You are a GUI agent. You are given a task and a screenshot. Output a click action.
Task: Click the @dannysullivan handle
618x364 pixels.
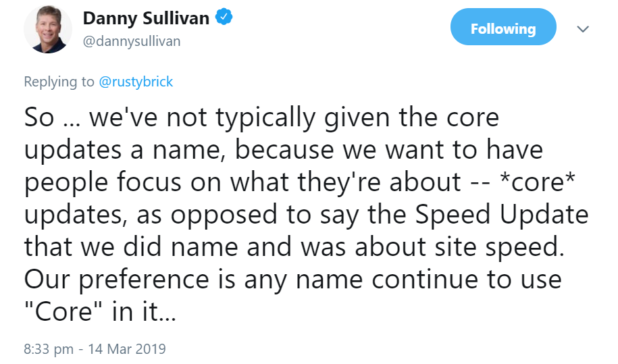point(132,41)
